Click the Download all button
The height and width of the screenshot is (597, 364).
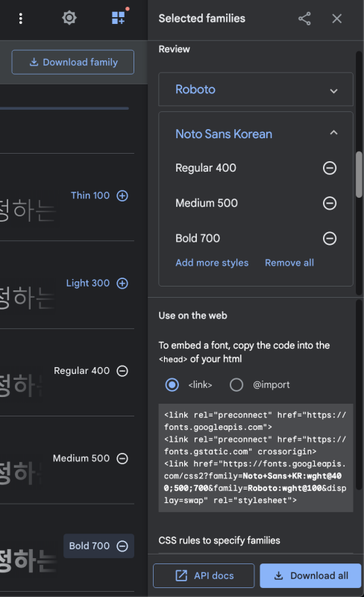click(310, 575)
